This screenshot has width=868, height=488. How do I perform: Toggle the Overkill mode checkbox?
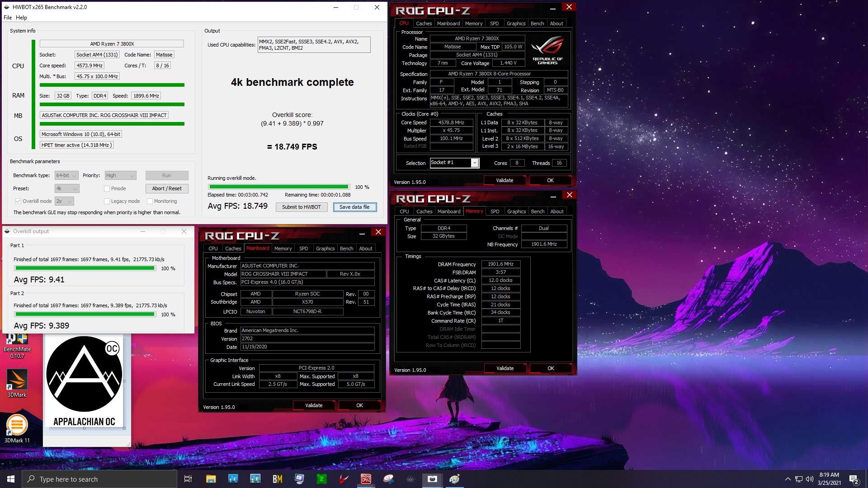pos(18,201)
